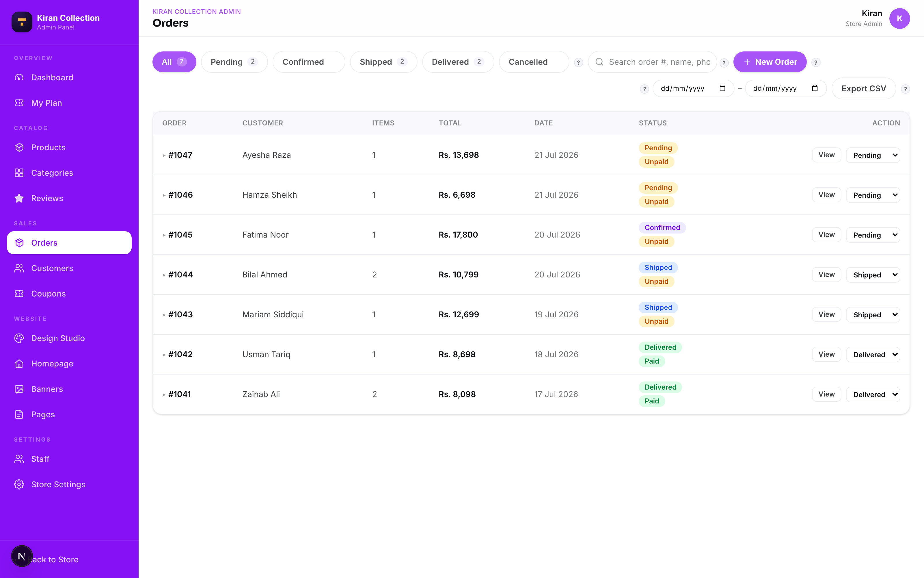Click the Customers people icon
The image size is (924, 578).
pos(19,268)
